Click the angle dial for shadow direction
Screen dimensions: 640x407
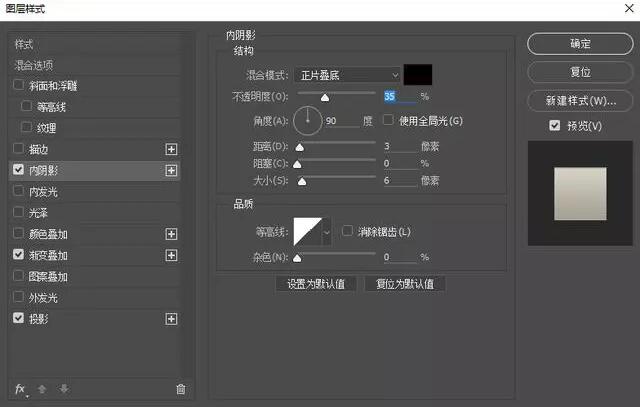tap(308, 121)
